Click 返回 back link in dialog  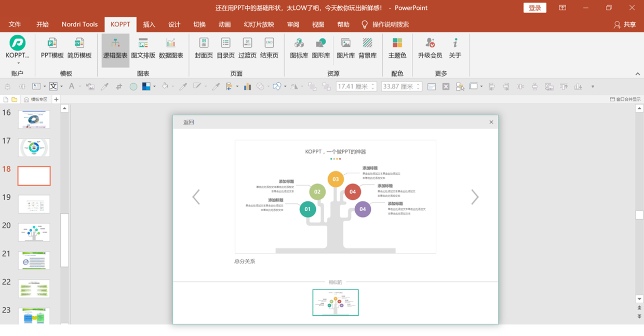pyautogui.click(x=189, y=122)
